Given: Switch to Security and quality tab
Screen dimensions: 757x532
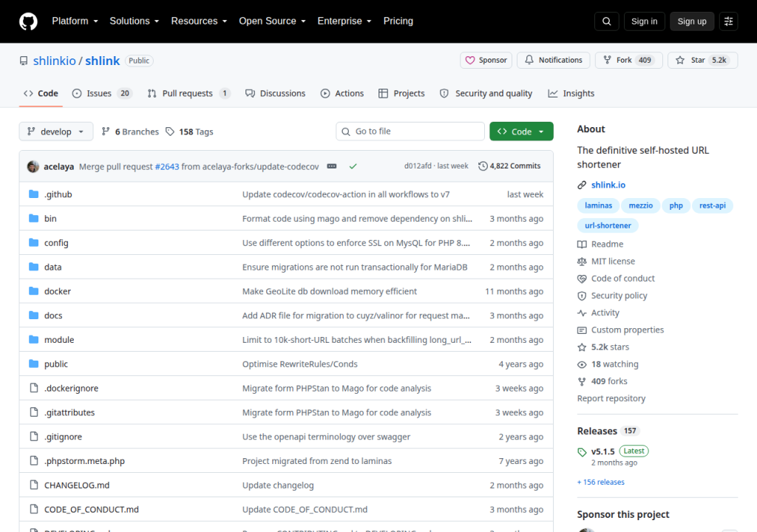Looking at the screenshot, I should 486,94.
